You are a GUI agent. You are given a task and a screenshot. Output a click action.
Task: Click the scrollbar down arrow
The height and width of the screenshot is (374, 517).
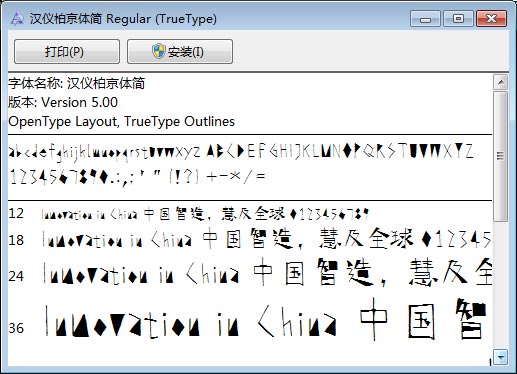tap(501, 357)
